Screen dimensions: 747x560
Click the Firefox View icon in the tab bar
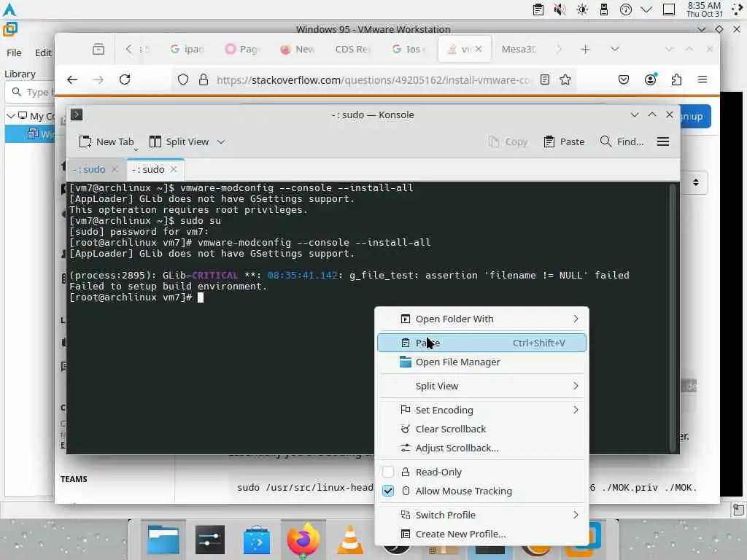tap(98, 49)
